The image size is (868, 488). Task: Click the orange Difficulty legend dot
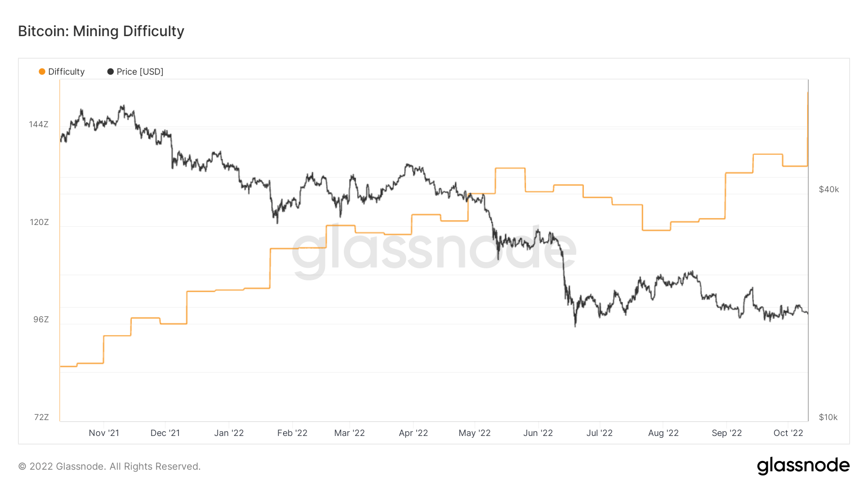[42, 72]
